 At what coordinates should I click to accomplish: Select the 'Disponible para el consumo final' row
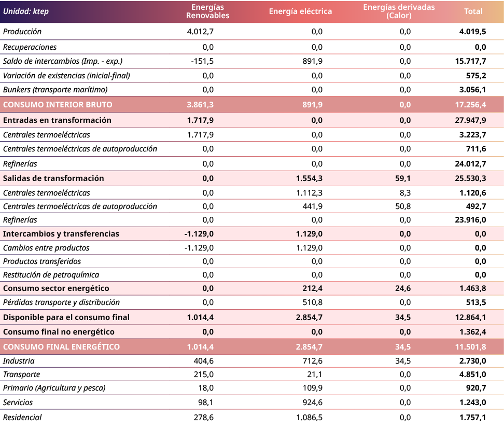66,317
